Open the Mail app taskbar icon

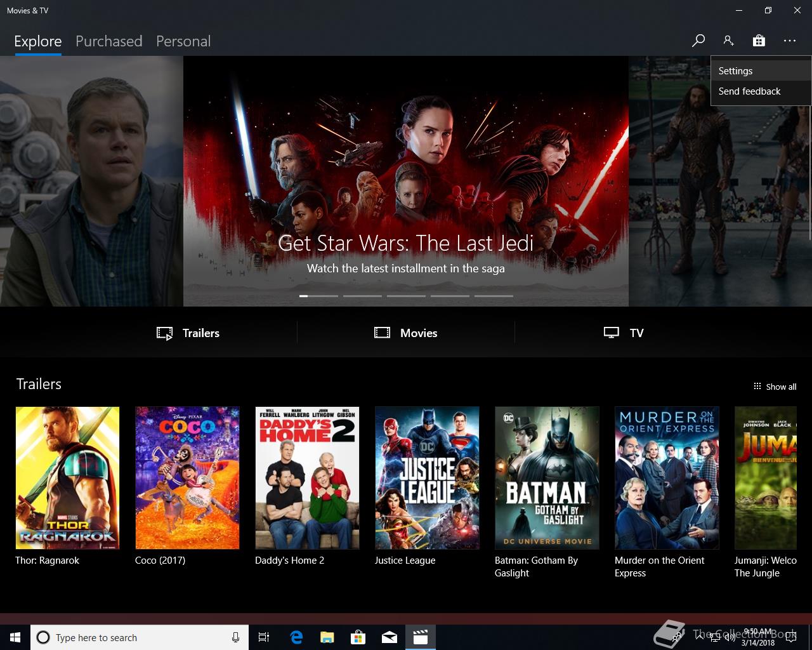tap(389, 637)
